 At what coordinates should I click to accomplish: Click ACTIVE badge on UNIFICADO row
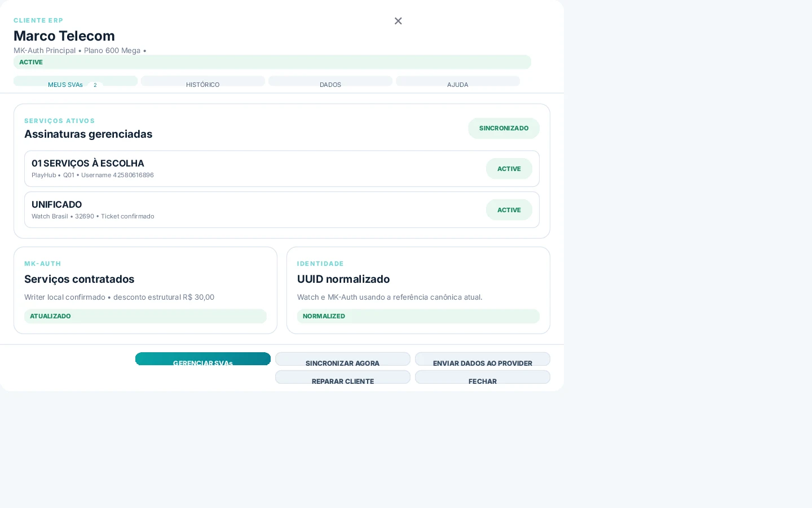509,210
